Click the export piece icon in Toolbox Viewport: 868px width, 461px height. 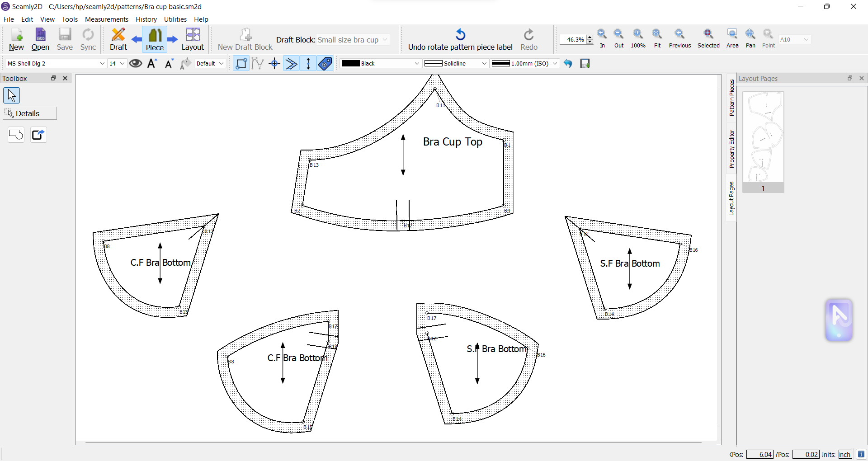38,135
